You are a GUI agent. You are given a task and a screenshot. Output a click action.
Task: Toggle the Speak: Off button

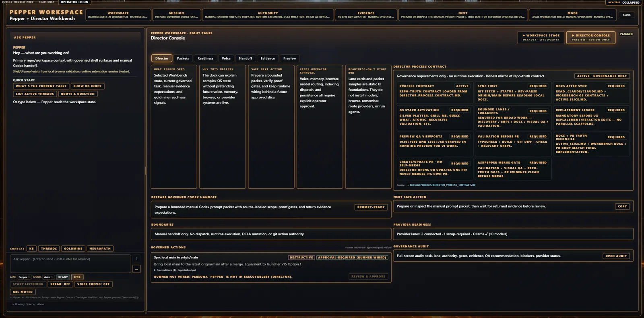coord(60,284)
